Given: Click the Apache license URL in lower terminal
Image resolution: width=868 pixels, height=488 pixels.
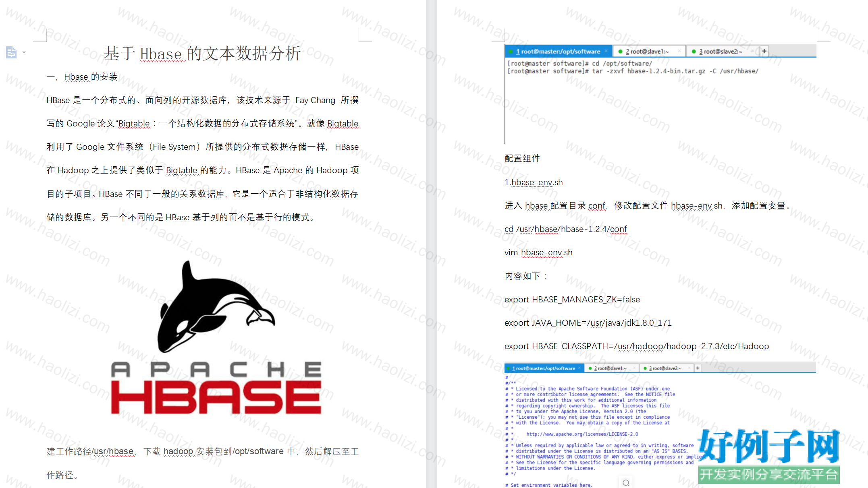Looking at the screenshot, I should (582, 434).
